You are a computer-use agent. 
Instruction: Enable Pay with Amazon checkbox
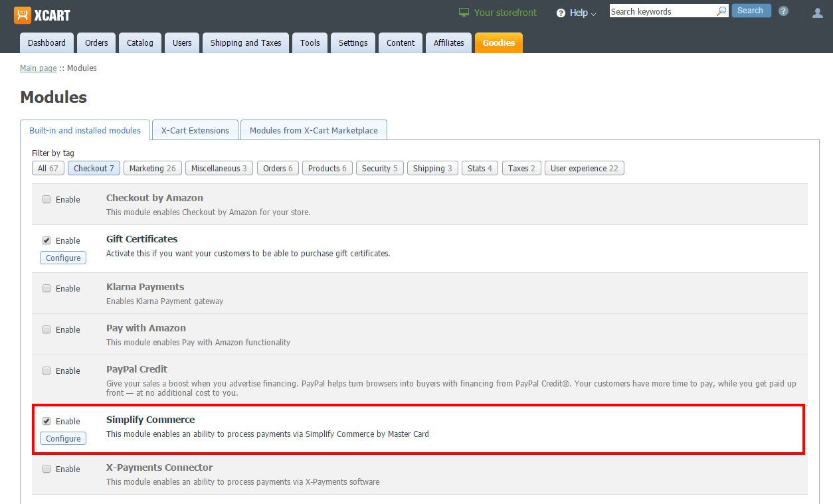pyautogui.click(x=46, y=329)
